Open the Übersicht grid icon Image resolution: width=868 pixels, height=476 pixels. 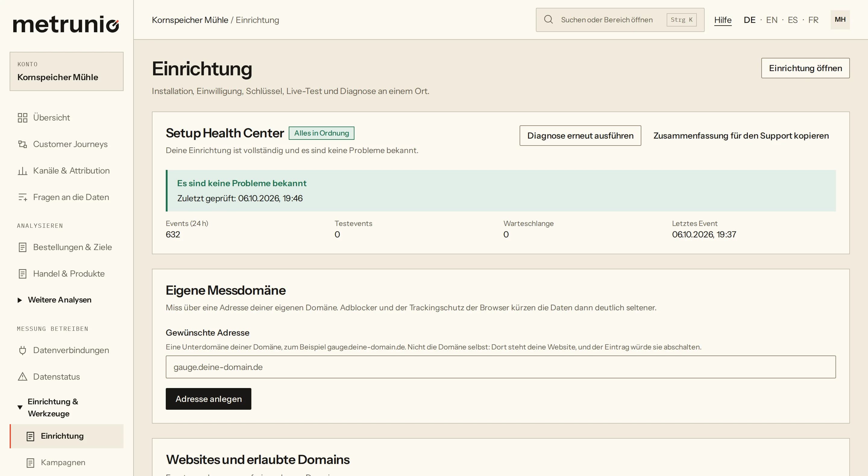pyautogui.click(x=23, y=117)
